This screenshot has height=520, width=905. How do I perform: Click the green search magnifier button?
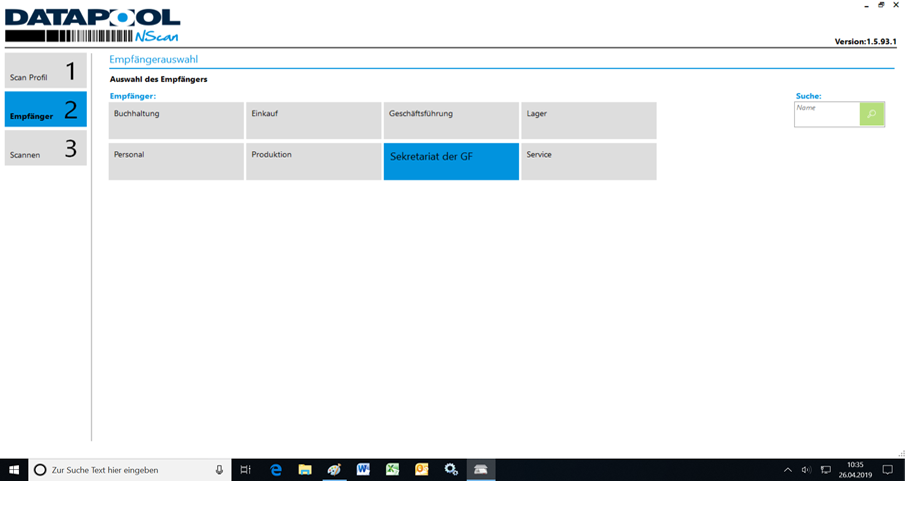click(871, 114)
